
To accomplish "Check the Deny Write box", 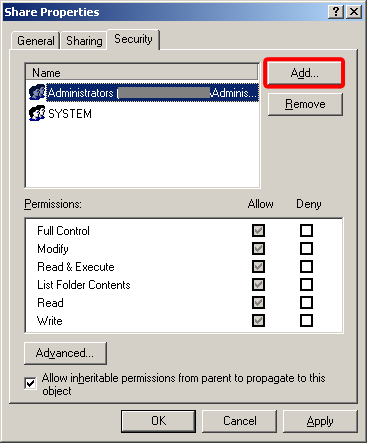I will (x=306, y=320).
